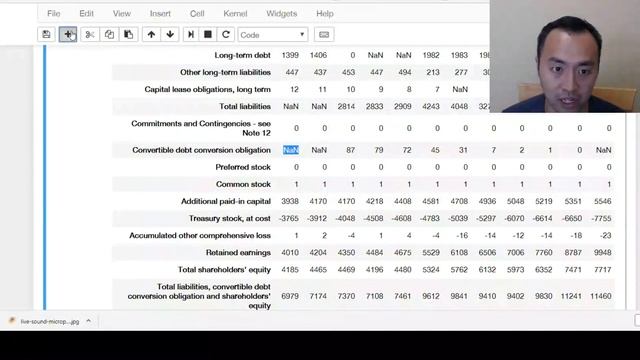This screenshot has width=640, height=360.
Task: Cut selected cells with scissors icon
Action: (90, 35)
